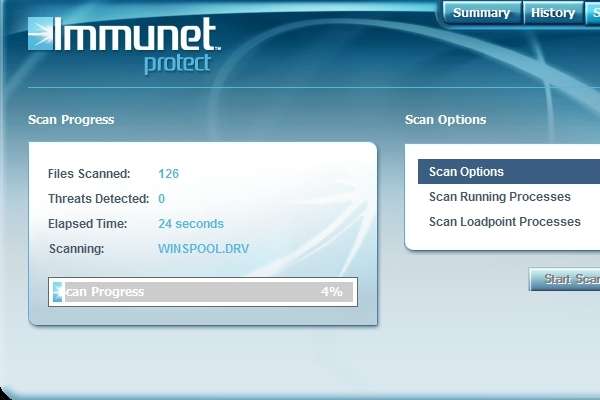Screen dimensions: 600x400
Task: Choose Scan Running Processes option
Action: click(x=500, y=197)
